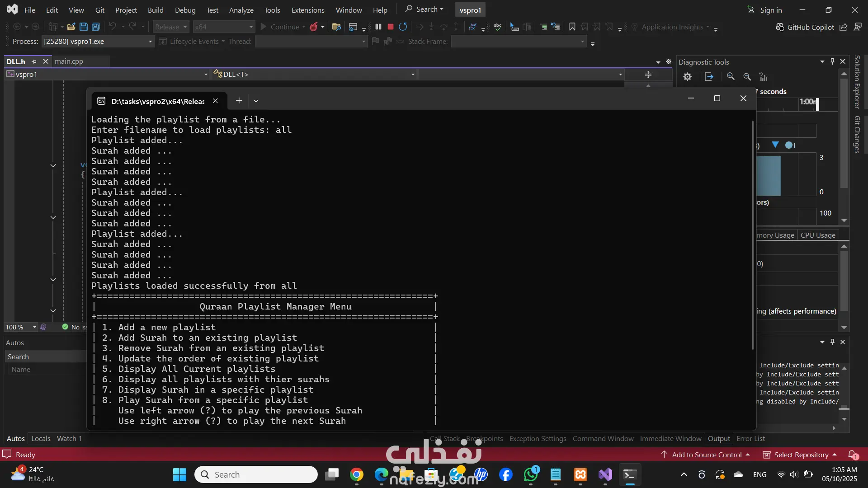Click Add to Source Control button
The height and width of the screenshot is (488, 868).
[x=706, y=455]
